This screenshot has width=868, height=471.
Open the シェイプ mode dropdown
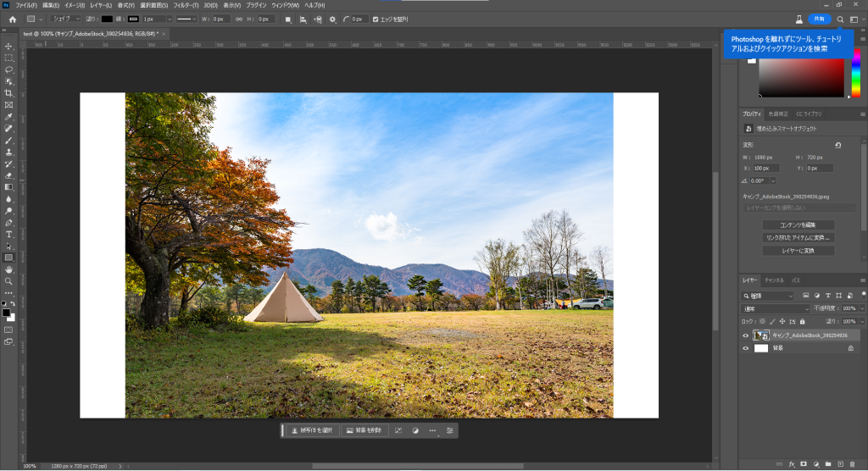tap(64, 19)
